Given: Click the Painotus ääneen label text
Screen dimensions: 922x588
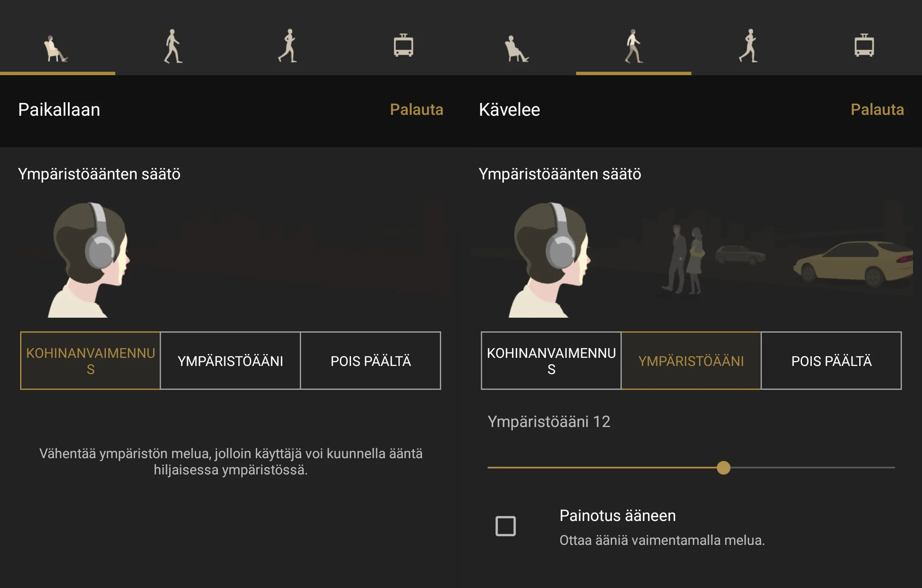Looking at the screenshot, I should (x=618, y=515).
